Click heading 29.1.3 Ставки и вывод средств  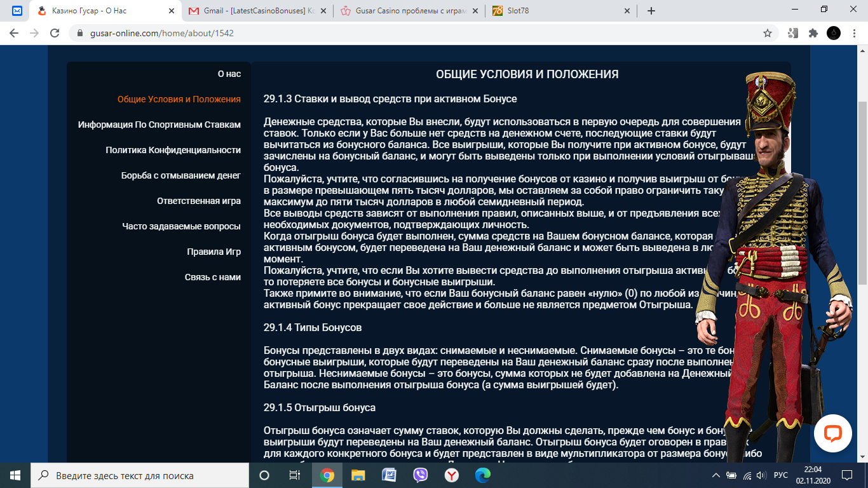click(390, 99)
